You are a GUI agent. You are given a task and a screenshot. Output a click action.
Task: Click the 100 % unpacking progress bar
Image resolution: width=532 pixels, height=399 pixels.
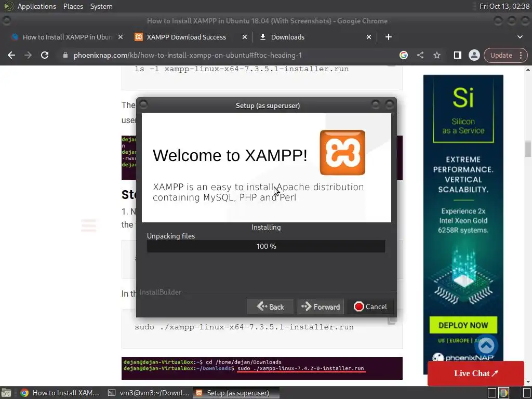coord(266,246)
